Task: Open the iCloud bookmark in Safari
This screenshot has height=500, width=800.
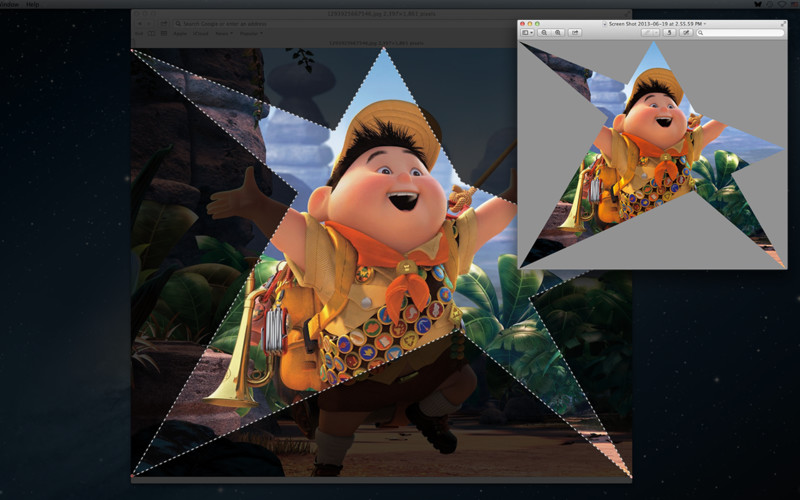Action: [201, 34]
